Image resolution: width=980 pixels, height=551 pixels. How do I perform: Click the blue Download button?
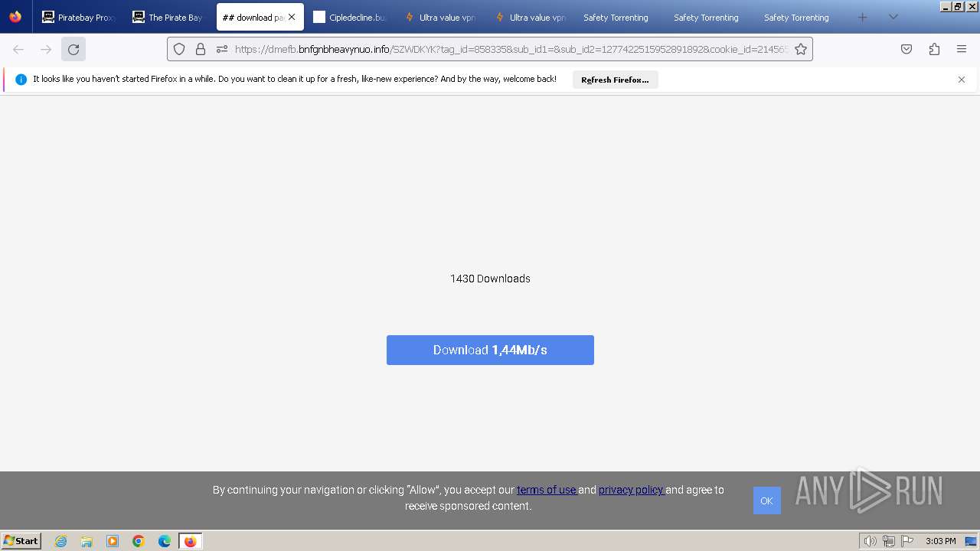coord(490,350)
